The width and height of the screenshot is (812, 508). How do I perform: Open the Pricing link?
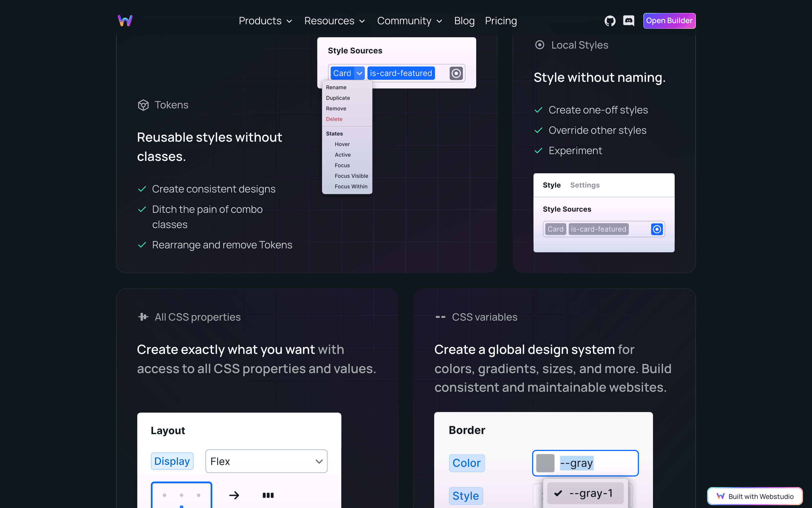pyautogui.click(x=501, y=21)
